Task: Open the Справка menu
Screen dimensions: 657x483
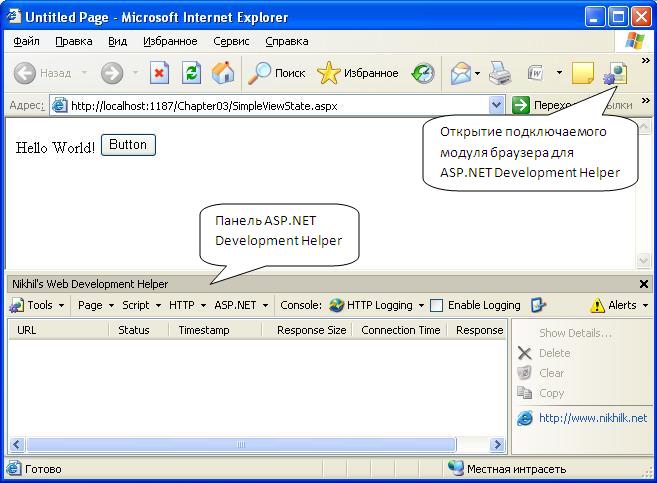Action: click(287, 41)
